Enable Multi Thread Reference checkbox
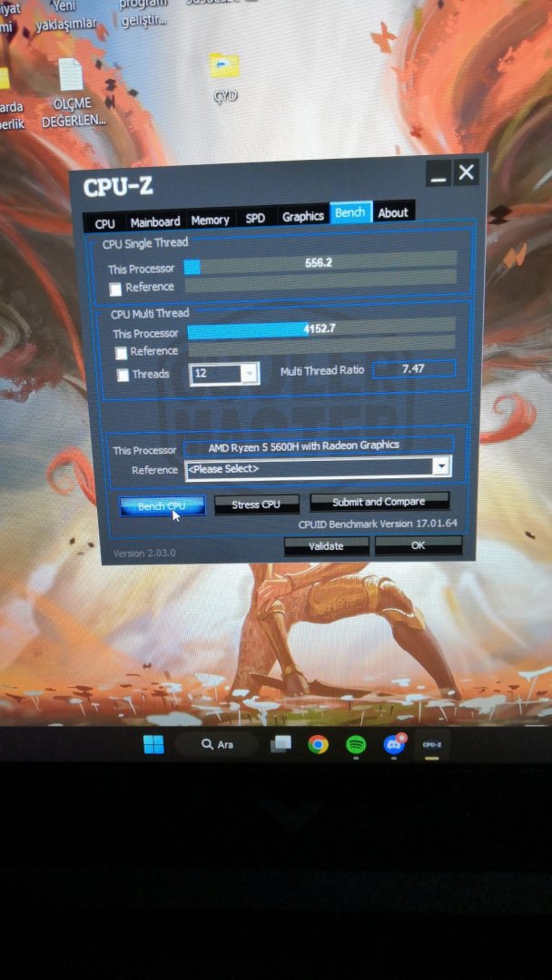 click(x=121, y=353)
